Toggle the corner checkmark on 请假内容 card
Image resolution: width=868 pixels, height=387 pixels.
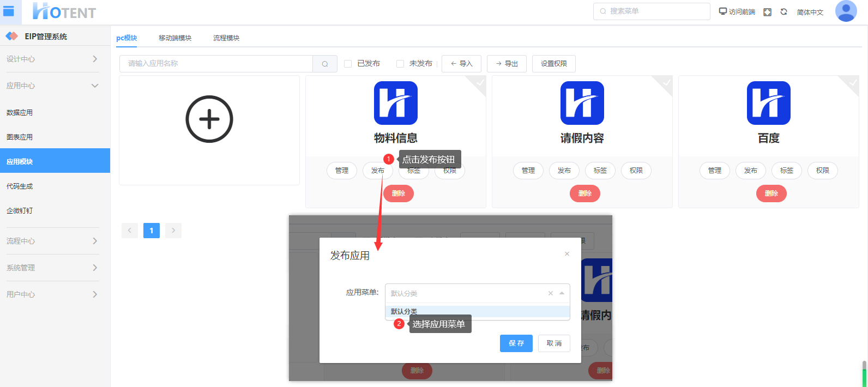click(666, 83)
